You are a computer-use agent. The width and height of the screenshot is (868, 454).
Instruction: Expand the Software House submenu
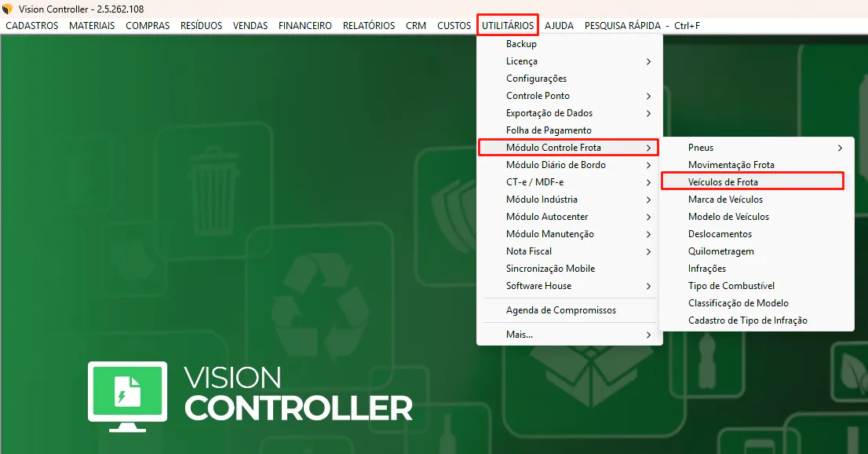pyautogui.click(x=570, y=285)
